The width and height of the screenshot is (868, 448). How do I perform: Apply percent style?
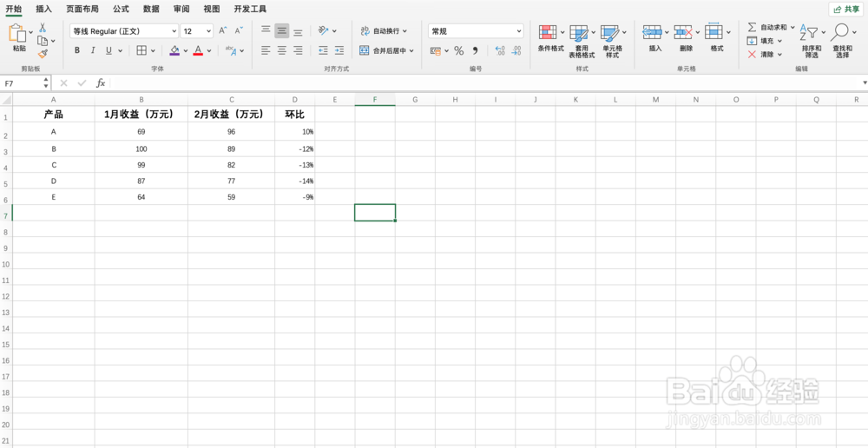coord(459,51)
